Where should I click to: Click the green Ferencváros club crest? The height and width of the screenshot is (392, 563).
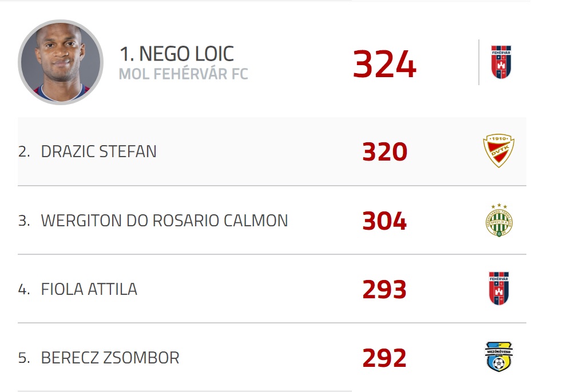[499, 220]
